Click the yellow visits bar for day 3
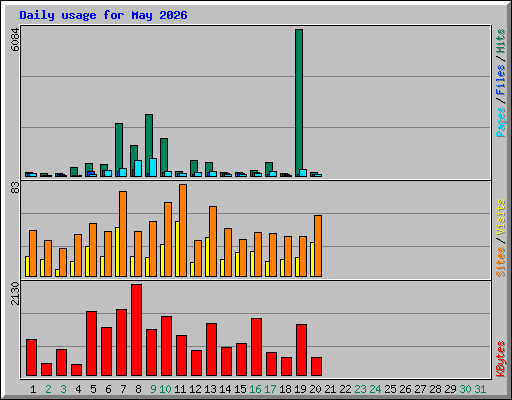The height and width of the screenshot is (400, 512). coord(57,273)
